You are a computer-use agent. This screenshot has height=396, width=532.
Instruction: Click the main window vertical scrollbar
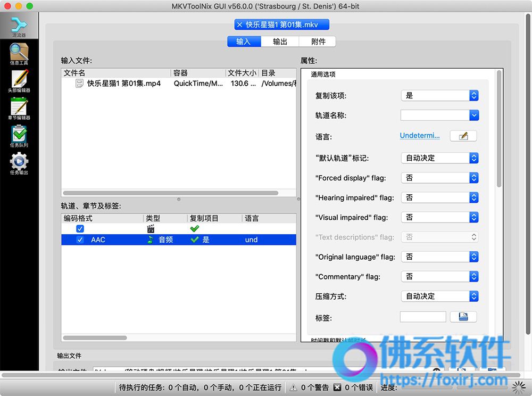click(528, 174)
